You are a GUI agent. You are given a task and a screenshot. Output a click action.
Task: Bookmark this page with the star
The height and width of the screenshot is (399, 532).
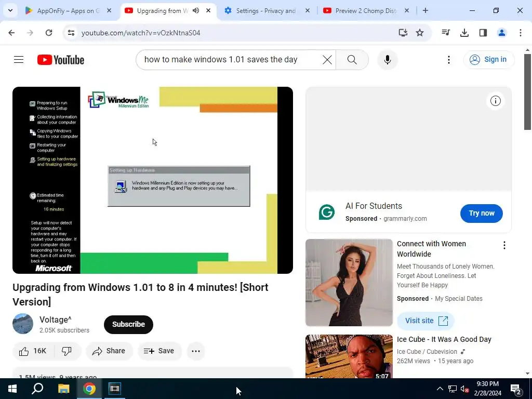(420, 33)
